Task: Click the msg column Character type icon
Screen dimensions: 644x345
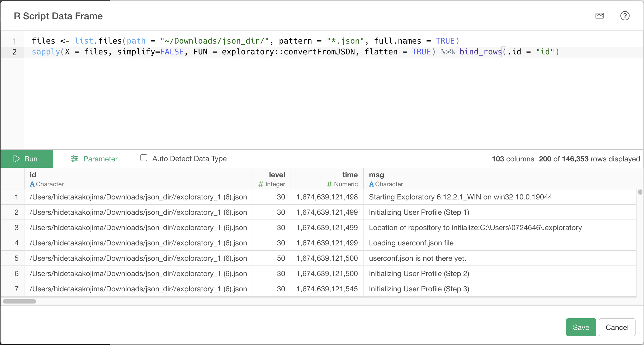Action: pyautogui.click(x=371, y=184)
